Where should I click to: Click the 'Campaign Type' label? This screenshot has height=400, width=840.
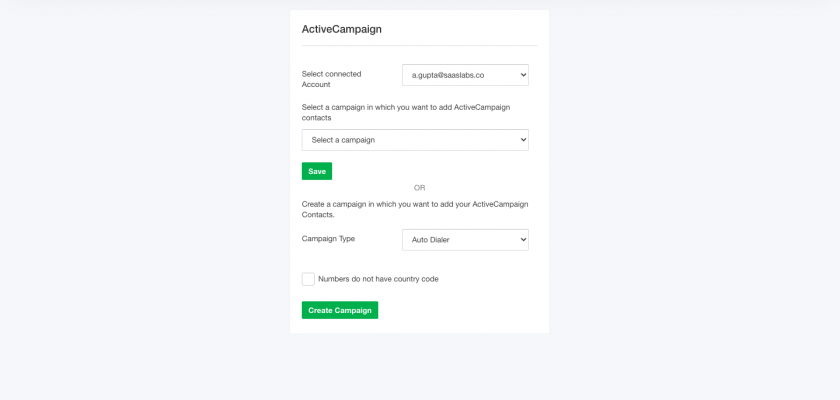click(x=328, y=239)
